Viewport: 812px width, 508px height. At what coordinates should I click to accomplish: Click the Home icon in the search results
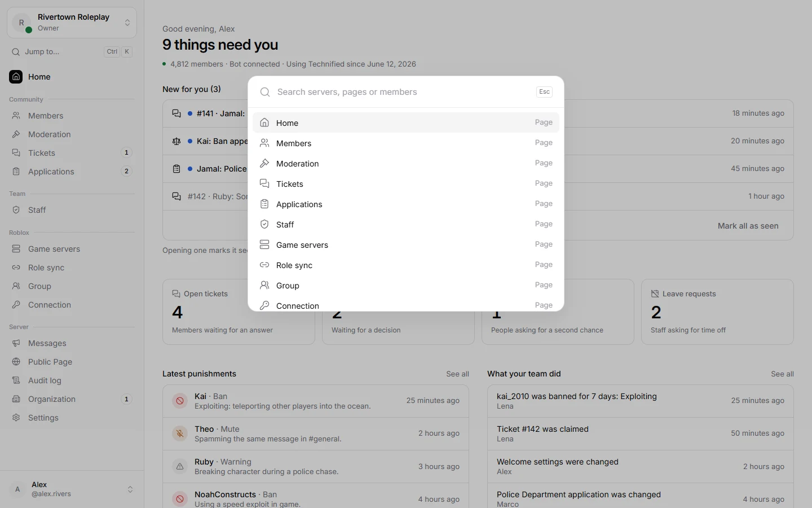click(x=264, y=122)
